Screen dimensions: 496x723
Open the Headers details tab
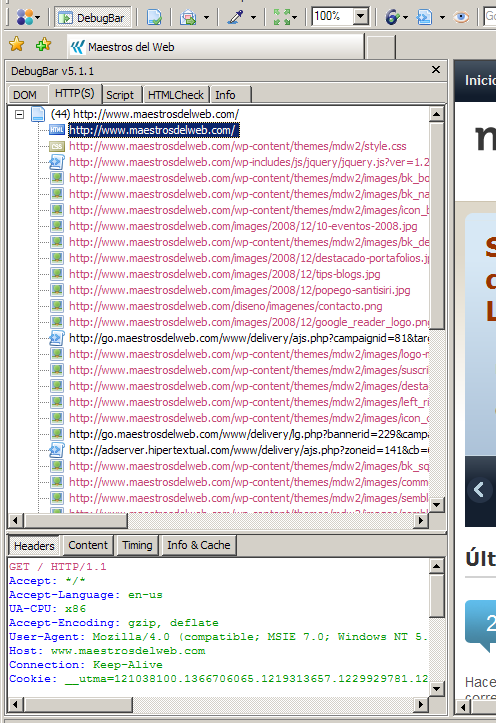pyautogui.click(x=34, y=546)
